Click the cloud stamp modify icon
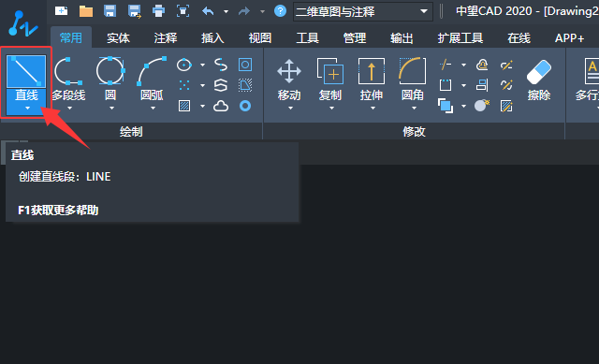 [x=482, y=65]
